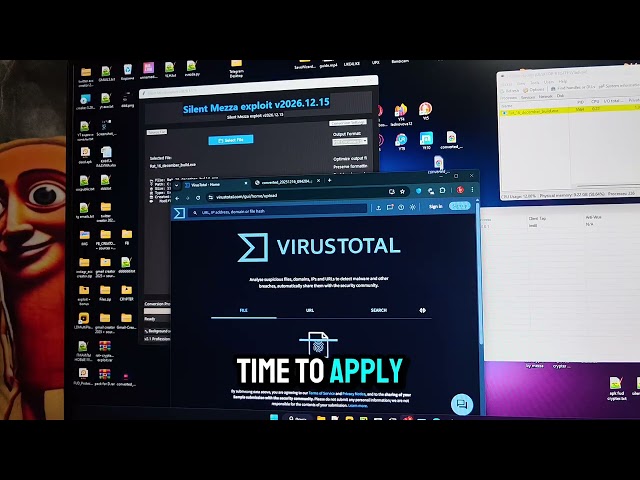This screenshot has height=480, width=640.
Task: Click the apk fud crypter.txt desktop file
Action: [x=616, y=388]
